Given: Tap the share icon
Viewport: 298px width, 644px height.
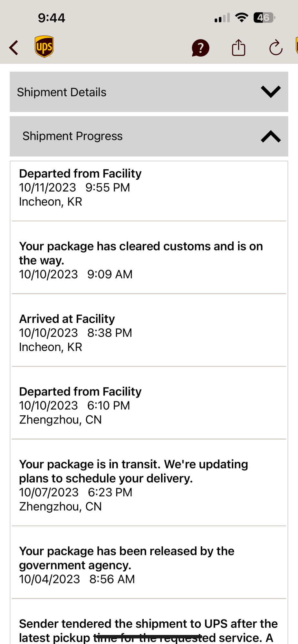Looking at the screenshot, I should click(x=238, y=48).
